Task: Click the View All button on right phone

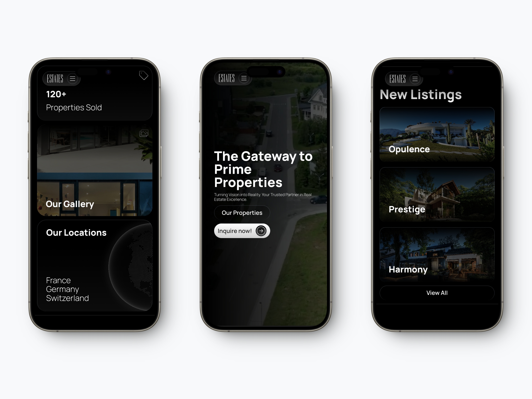Action: [x=437, y=293]
